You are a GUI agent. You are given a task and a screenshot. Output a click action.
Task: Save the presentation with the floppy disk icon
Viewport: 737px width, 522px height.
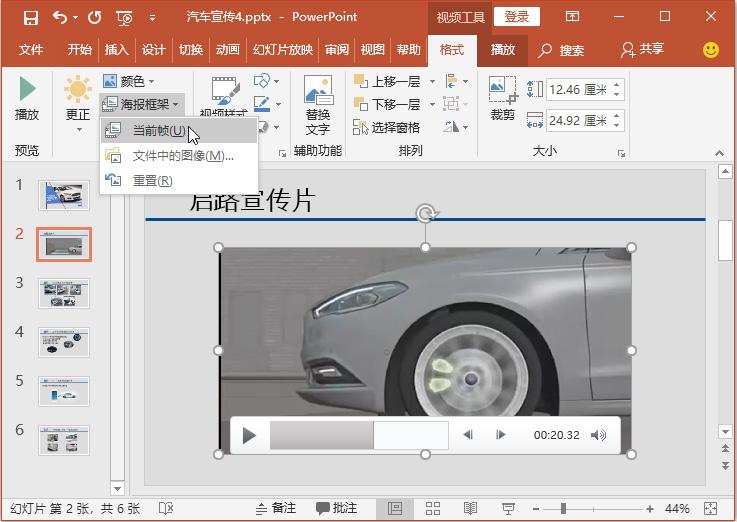[x=31, y=18]
